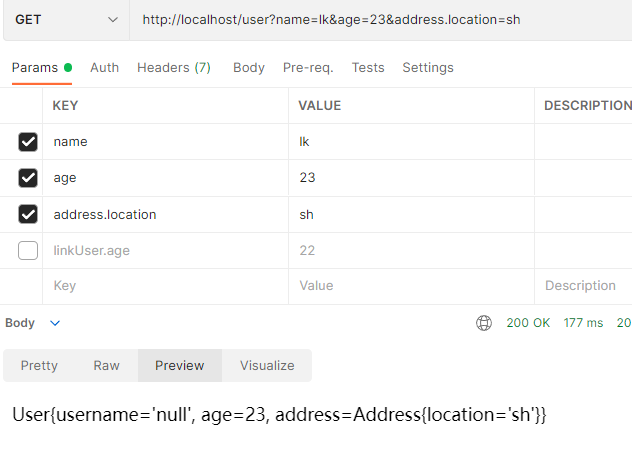The height and width of the screenshot is (456, 632).
Task: Switch response view to Raw
Action: (106, 366)
